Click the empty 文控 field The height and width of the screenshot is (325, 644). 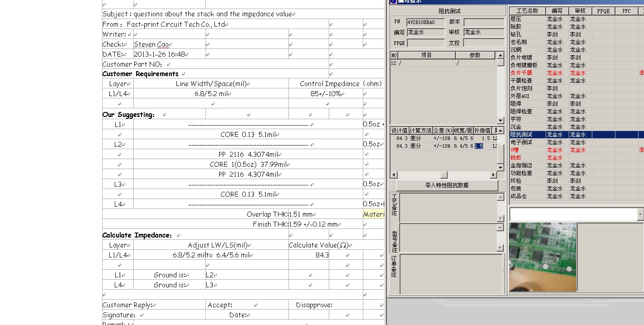tap(483, 43)
